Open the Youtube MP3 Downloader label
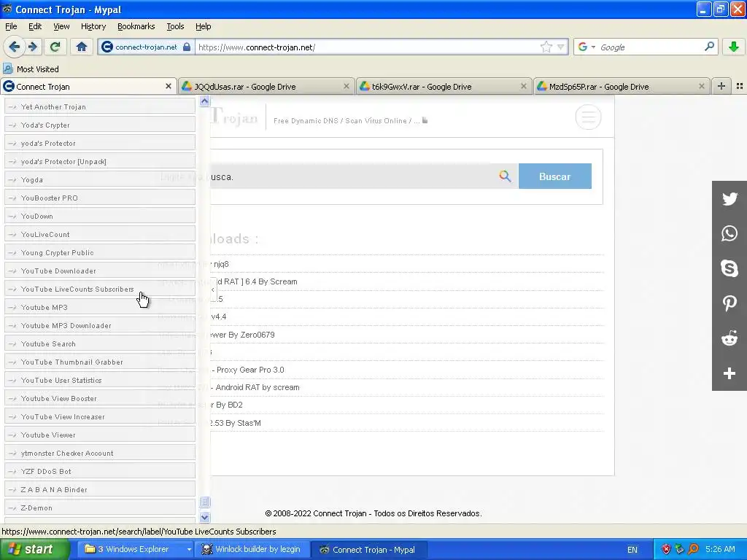The height and width of the screenshot is (560, 747). coord(100,325)
